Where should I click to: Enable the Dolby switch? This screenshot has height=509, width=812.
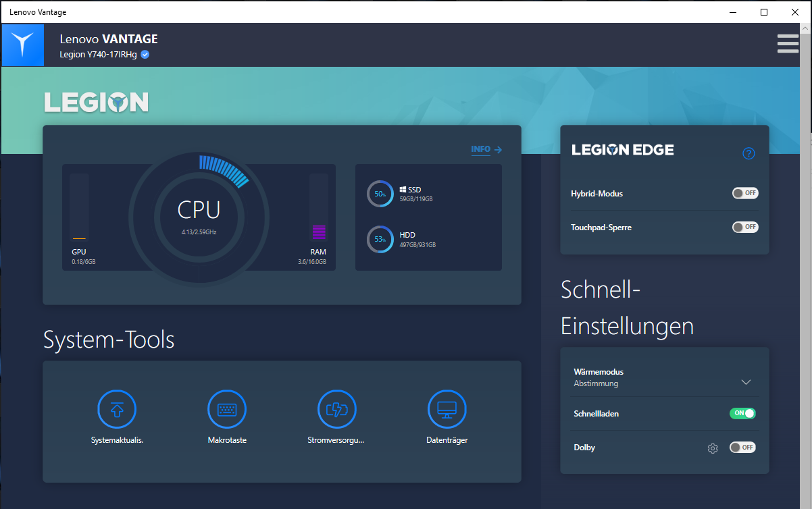pos(742,447)
